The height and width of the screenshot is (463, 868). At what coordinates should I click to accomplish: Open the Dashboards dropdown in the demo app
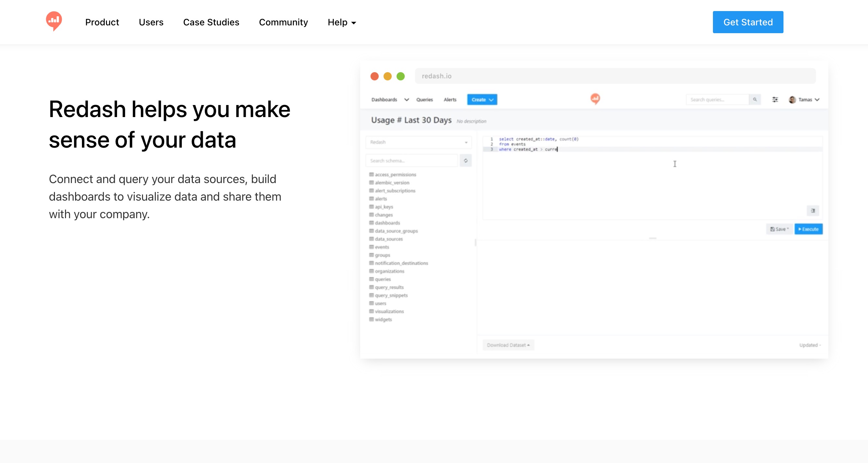click(x=390, y=100)
